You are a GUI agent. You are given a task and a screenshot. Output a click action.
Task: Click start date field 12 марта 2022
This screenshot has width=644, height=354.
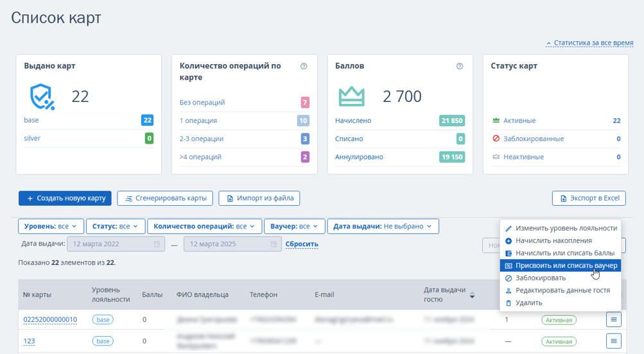click(x=116, y=244)
